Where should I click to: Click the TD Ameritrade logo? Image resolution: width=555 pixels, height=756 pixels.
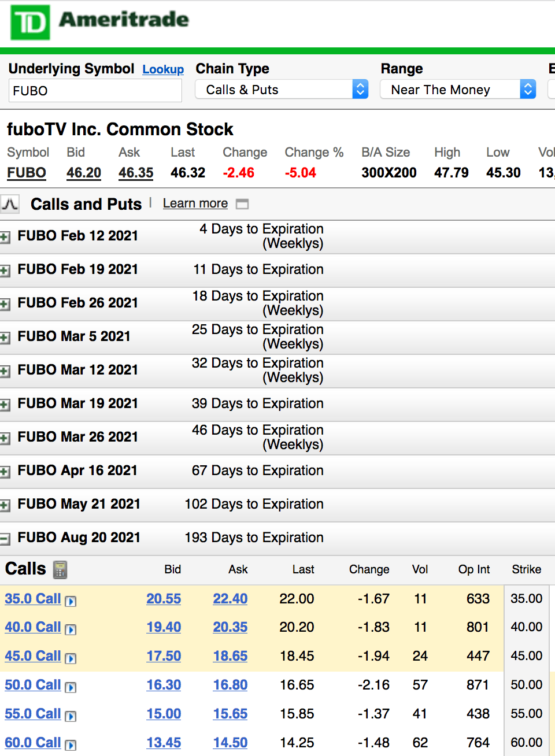(99, 22)
